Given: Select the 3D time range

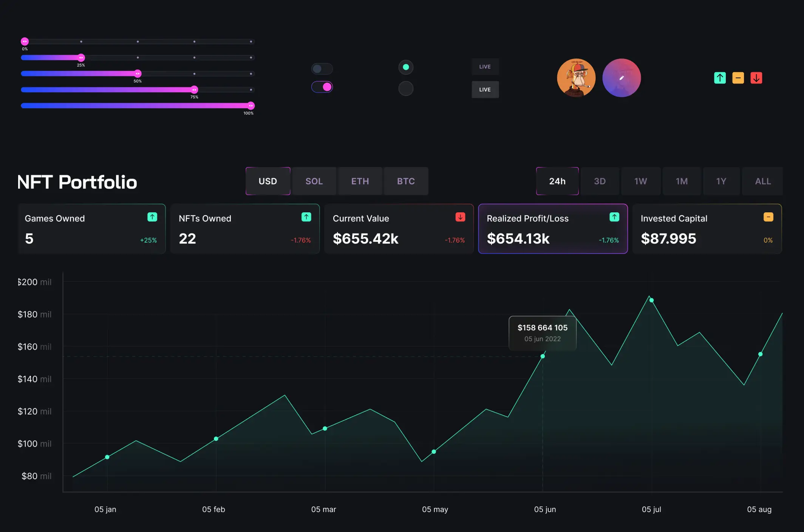Looking at the screenshot, I should tap(600, 181).
